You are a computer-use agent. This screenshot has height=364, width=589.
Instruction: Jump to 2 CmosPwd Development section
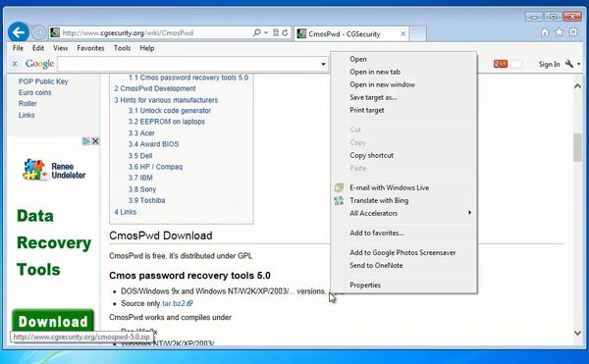[155, 88]
